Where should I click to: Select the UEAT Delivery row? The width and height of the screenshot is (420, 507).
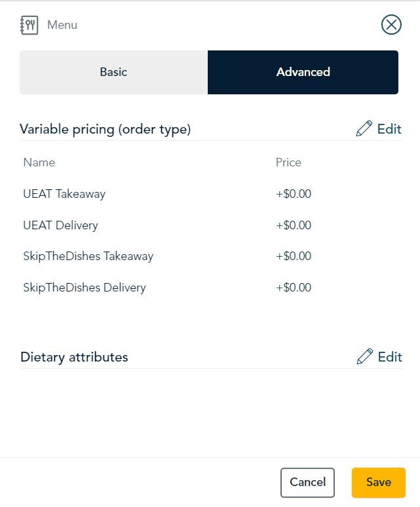[210, 225]
